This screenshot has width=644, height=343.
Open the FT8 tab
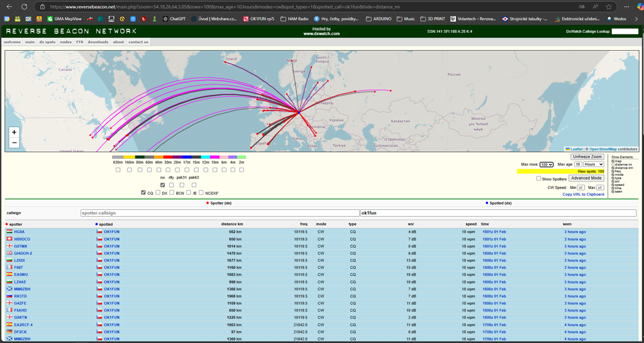[x=80, y=42]
